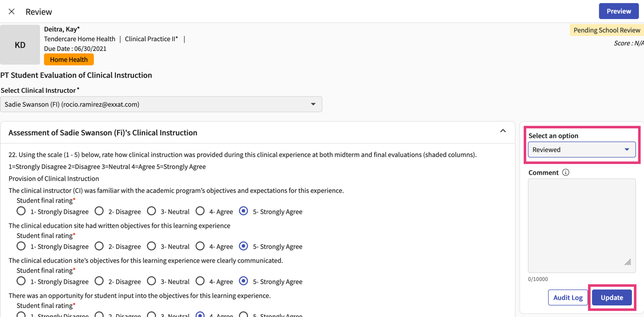
Task: Click the KD avatar initials badge
Action: (x=20, y=44)
